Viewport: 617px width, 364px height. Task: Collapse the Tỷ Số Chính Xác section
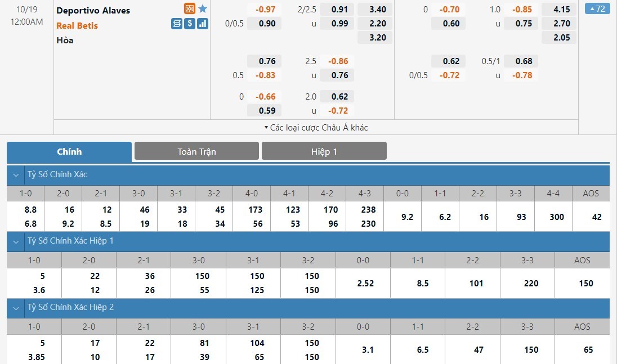[16, 174]
